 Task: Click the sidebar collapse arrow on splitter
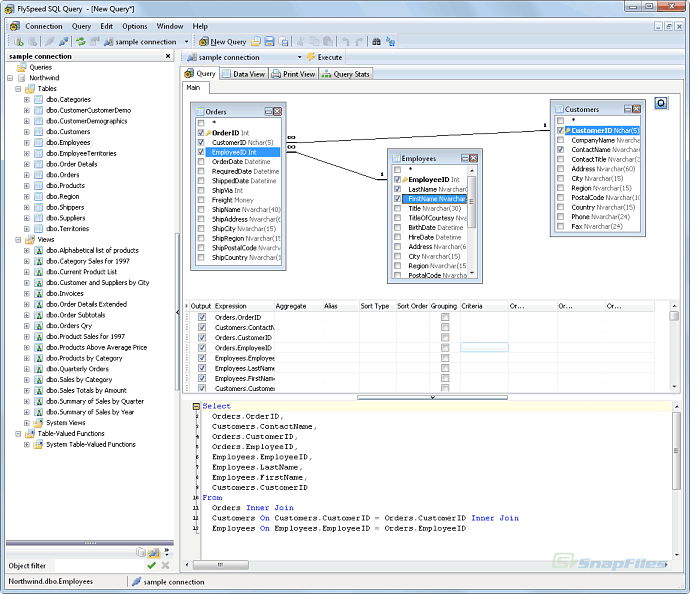[177, 312]
